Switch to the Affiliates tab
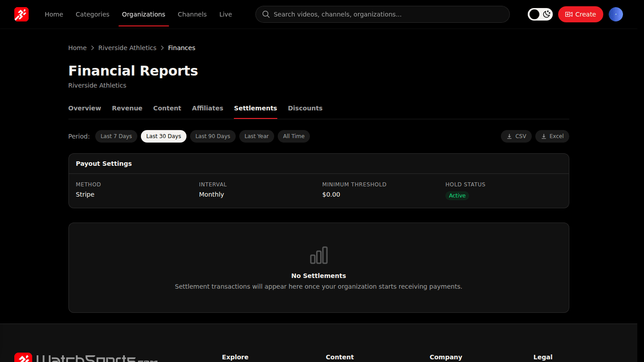644x362 pixels. [208, 108]
